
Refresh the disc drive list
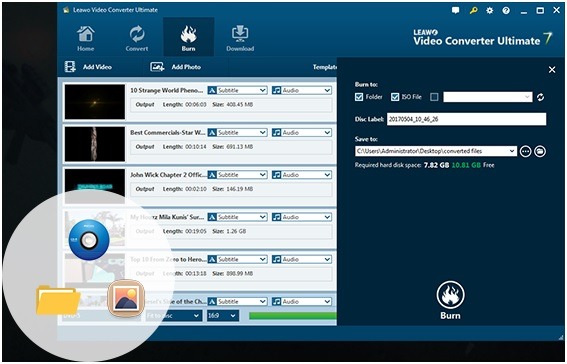pyautogui.click(x=541, y=97)
